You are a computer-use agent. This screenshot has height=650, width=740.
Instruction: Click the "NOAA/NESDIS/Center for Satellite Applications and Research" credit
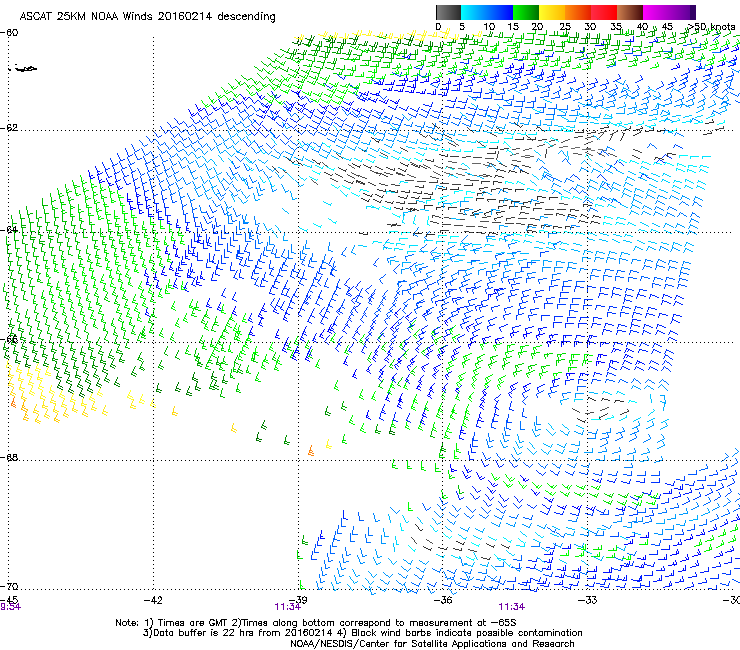[x=432, y=644]
